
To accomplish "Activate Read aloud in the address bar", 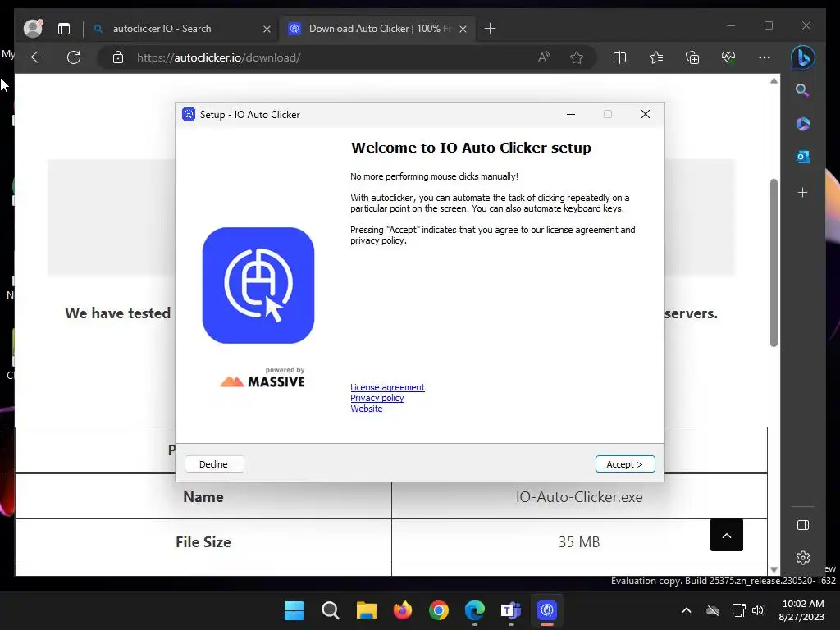I will click(545, 57).
